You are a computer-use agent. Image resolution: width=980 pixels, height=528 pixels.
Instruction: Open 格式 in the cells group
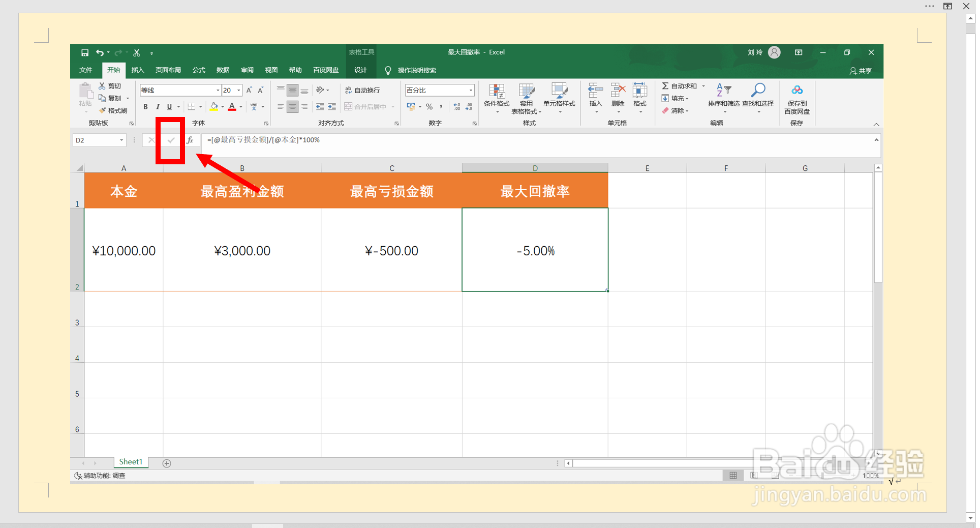point(640,99)
